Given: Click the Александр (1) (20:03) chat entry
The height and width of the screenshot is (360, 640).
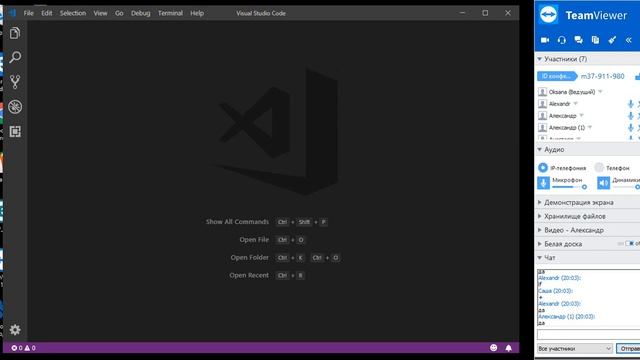Looking at the screenshot, I should (x=566, y=317).
